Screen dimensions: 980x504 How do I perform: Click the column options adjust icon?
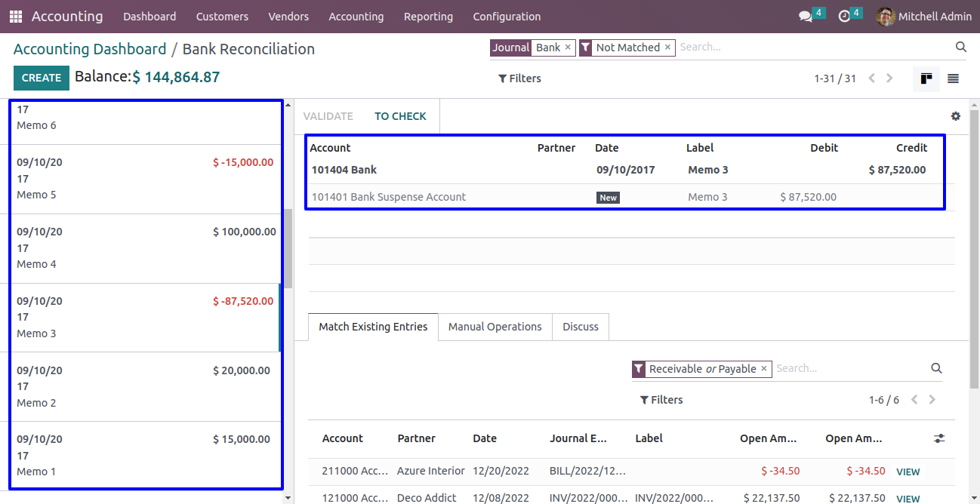(938, 438)
